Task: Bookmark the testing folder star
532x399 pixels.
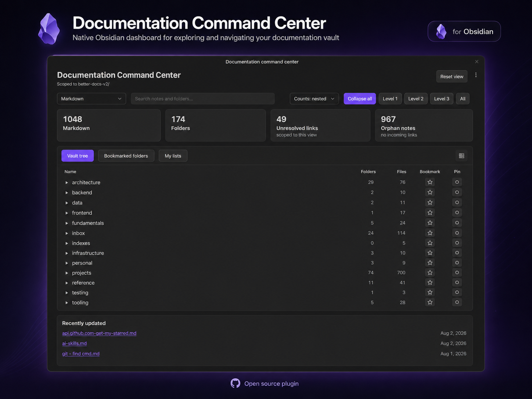Action: [x=430, y=292]
